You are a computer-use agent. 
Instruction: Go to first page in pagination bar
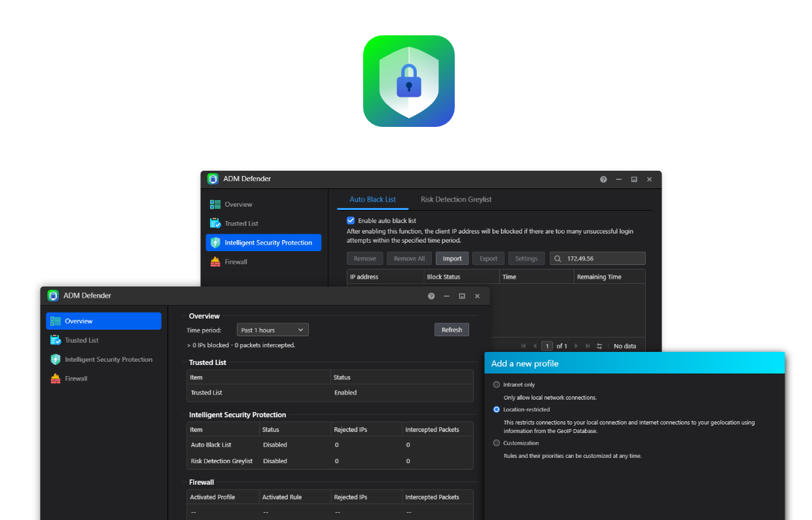(523, 346)
